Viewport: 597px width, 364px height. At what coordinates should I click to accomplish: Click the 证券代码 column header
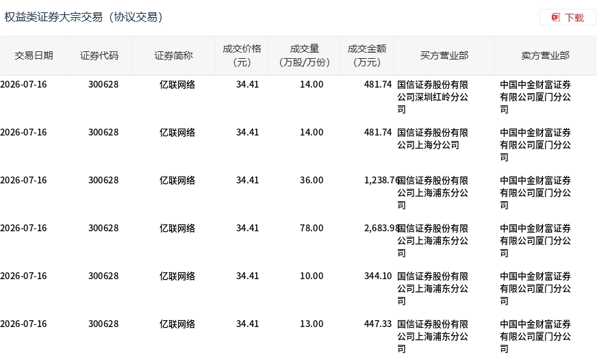click(x=99, y=55)
